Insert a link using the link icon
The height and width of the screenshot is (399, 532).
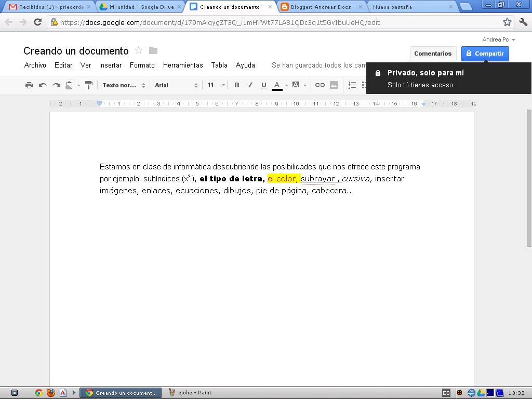click(x=320, y=85)
